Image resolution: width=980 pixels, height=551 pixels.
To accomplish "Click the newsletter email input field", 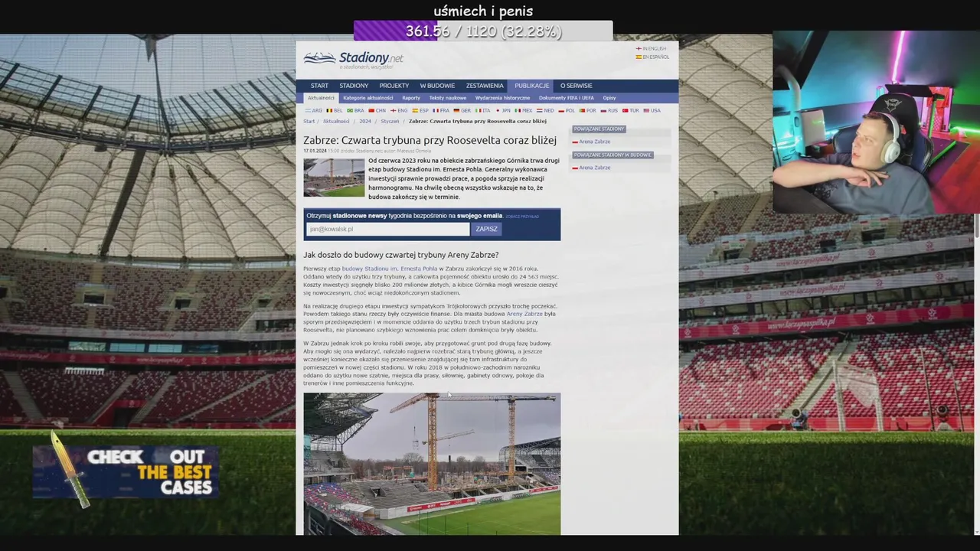I will (387, 229).
